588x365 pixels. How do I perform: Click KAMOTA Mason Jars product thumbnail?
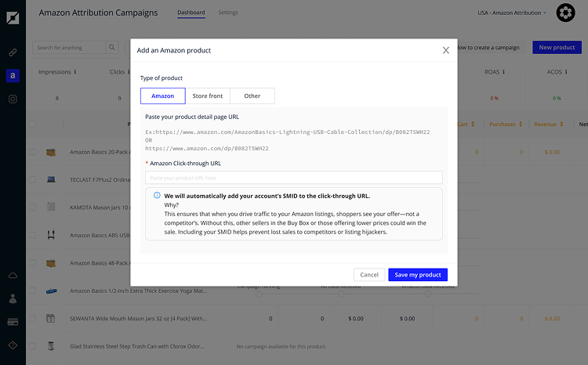51,207
